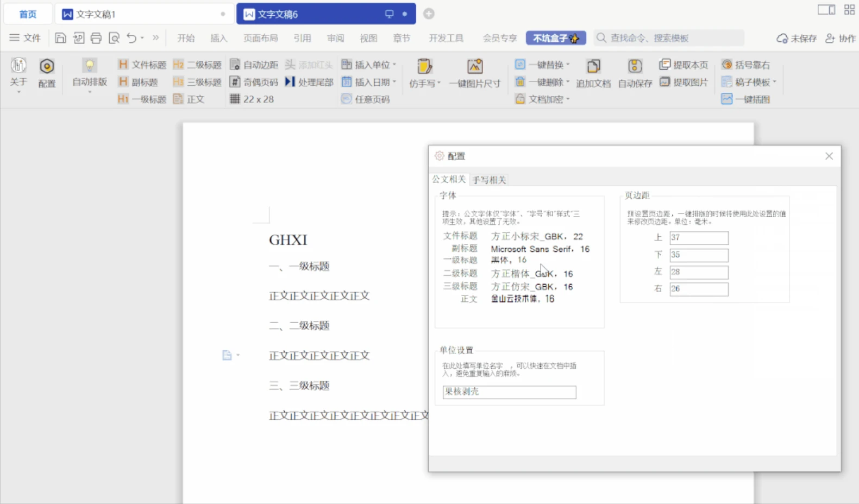Expand 一键替换 dropdown

[x=568, y=65]
